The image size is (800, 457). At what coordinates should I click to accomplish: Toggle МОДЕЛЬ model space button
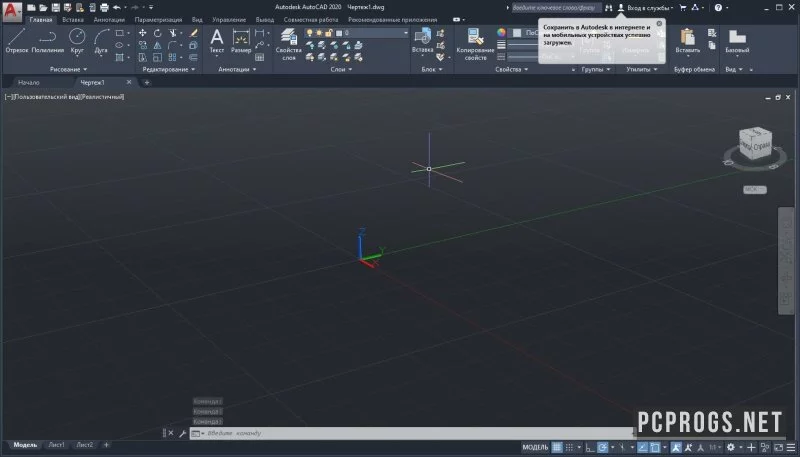coord(535,447)
